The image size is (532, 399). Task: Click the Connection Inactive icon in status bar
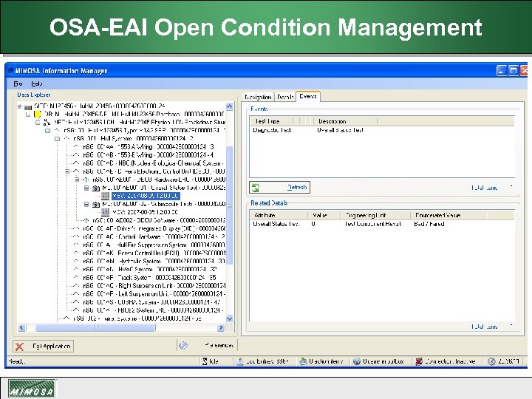[x=419, y=361]
